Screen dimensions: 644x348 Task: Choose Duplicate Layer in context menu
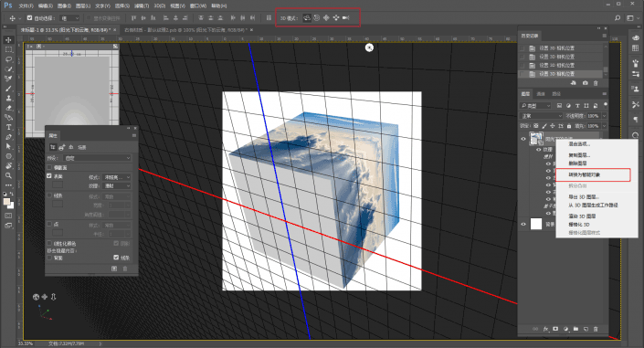[579, 155]
